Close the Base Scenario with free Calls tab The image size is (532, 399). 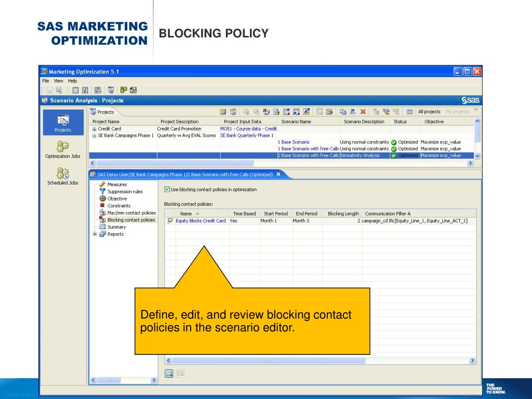point(278,174)
